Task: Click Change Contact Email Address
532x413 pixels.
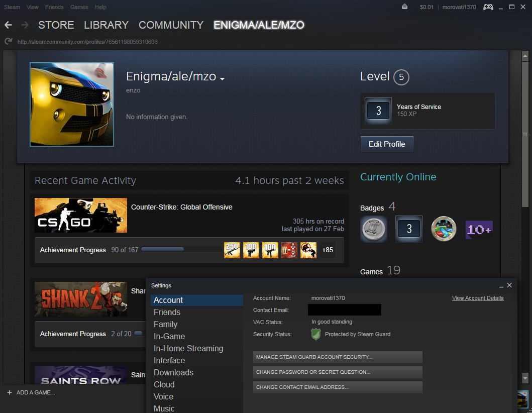Action: click(x=338, y=387)
